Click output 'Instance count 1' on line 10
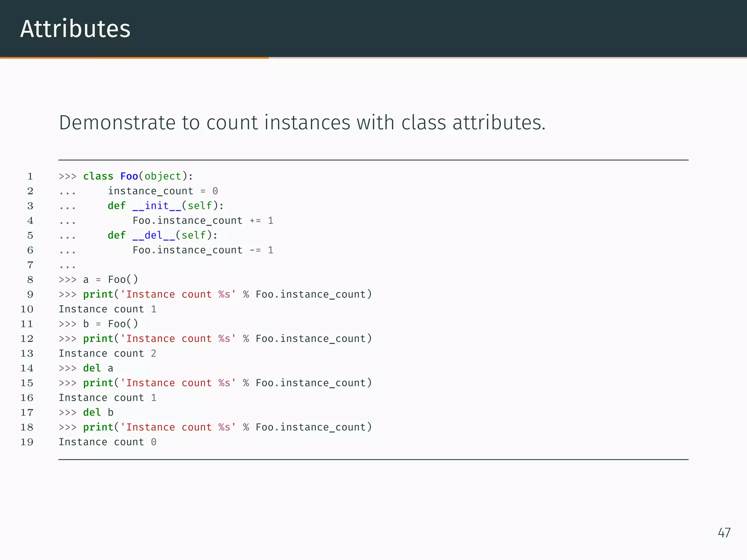Image resolution: width=747 pixels, height=560 pixels. (108, 309)
